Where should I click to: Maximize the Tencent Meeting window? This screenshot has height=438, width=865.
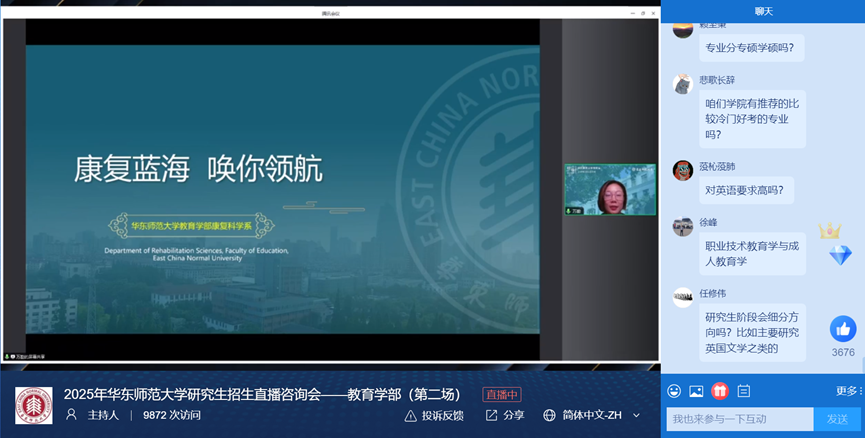(x=643, y=13)
